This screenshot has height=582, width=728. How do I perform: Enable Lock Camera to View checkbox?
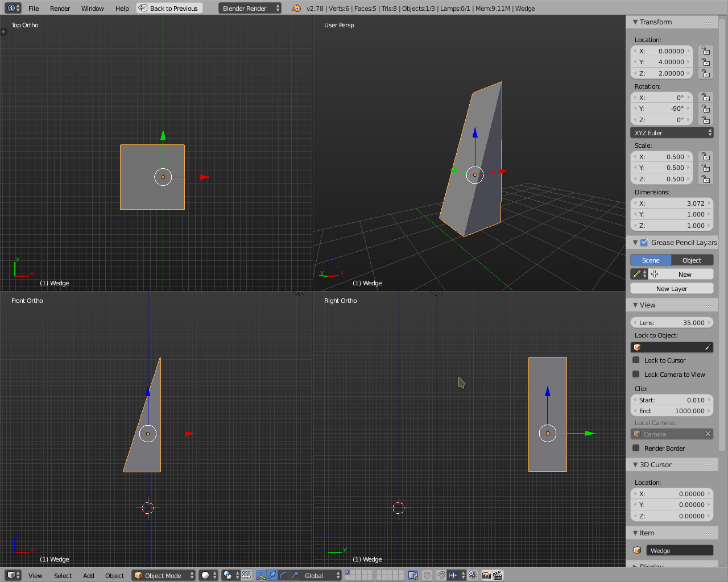click(636, 374)
